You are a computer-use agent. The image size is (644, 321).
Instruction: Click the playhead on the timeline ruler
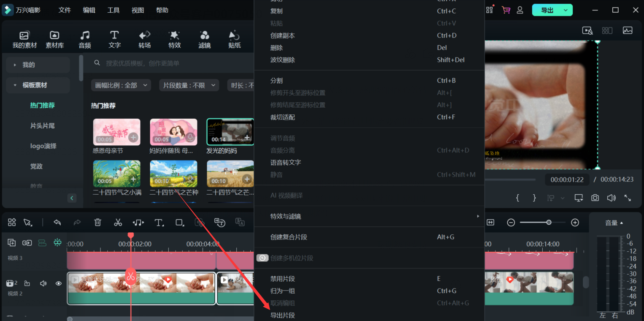(x=131, y=235)
